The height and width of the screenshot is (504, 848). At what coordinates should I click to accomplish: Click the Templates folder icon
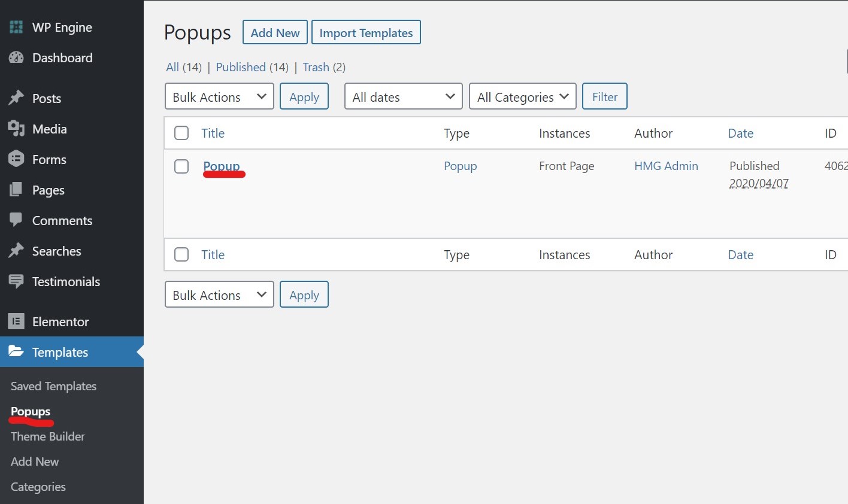(16, 352)
